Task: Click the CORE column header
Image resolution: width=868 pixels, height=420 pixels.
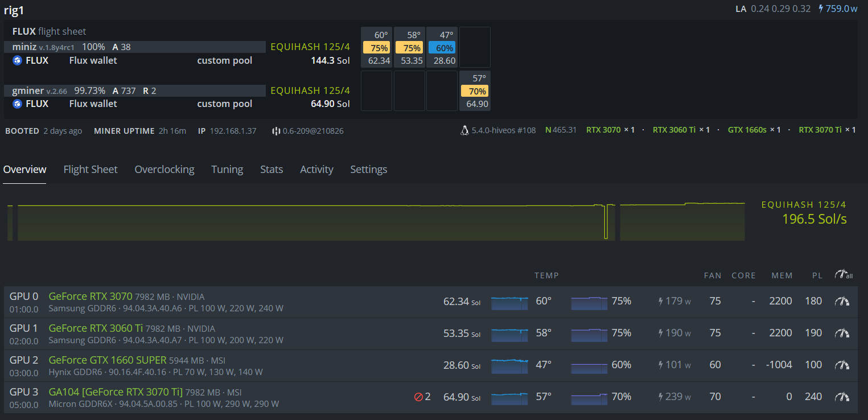Action: [x=743, y=275]
